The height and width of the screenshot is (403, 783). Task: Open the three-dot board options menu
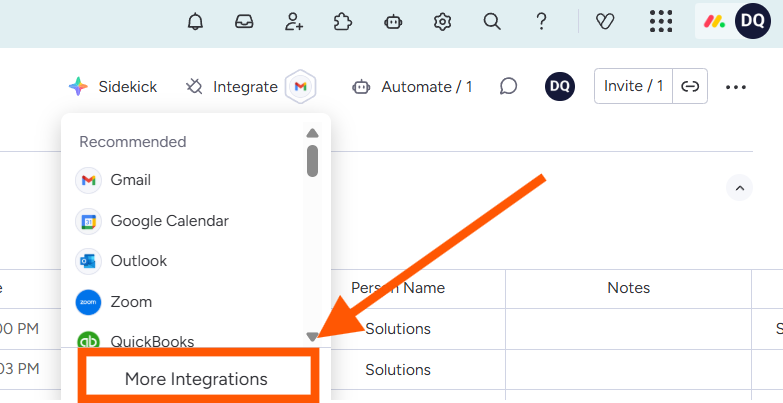coord(736,87)
